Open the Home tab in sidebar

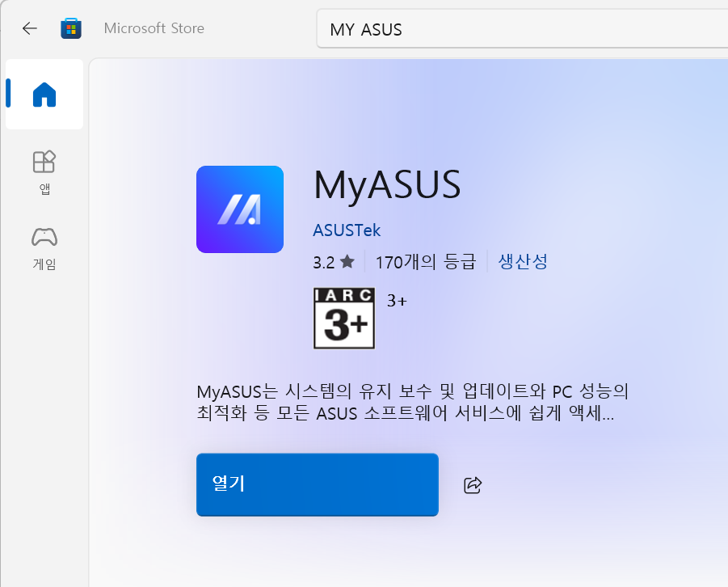tap(44, 95)
